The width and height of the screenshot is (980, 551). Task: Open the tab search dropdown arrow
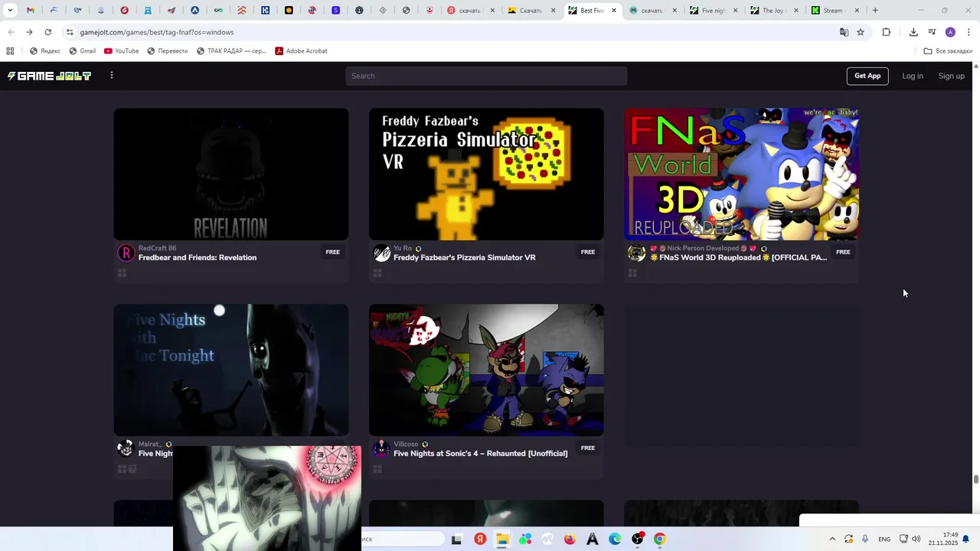click(10, 11)
